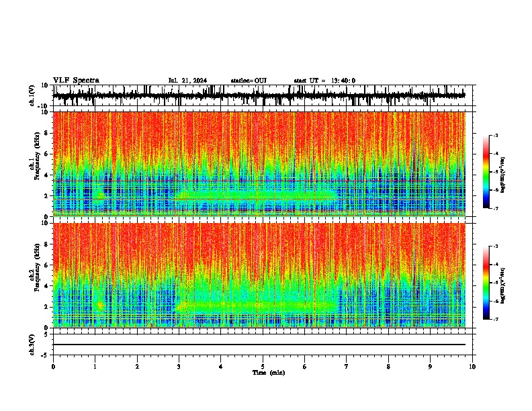Click the VLF Spectra title text

(x=76, y=81)
